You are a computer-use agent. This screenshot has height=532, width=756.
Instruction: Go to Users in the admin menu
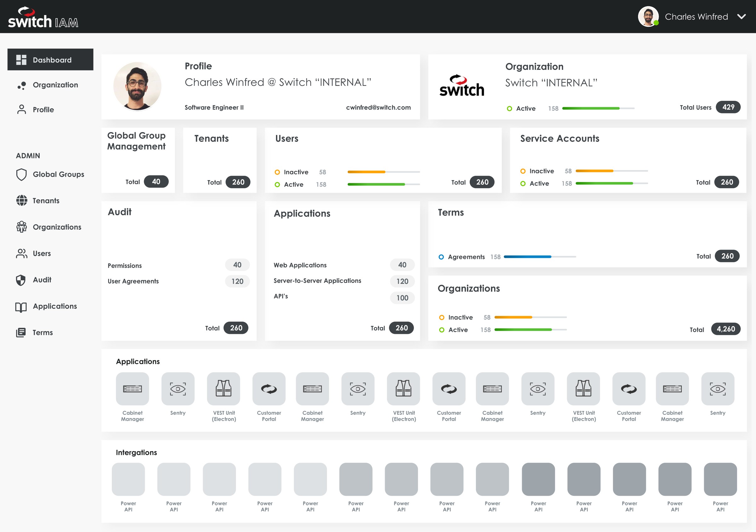pos(42,254)
